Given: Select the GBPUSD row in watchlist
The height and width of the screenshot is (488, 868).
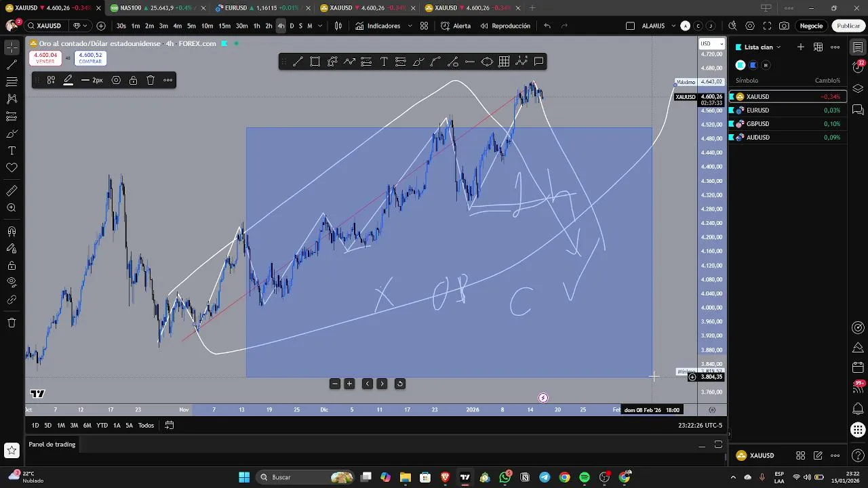Looking at the screenshot, I should click(x=787, y=123).
